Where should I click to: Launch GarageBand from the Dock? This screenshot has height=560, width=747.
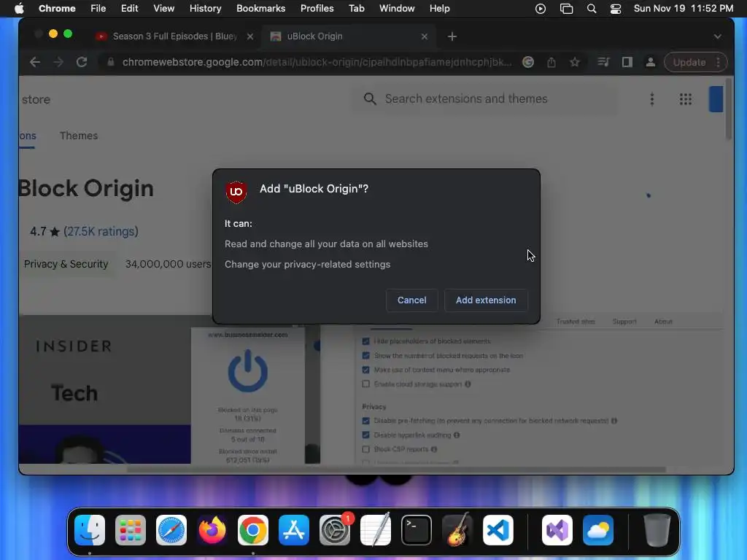(457, 530)
